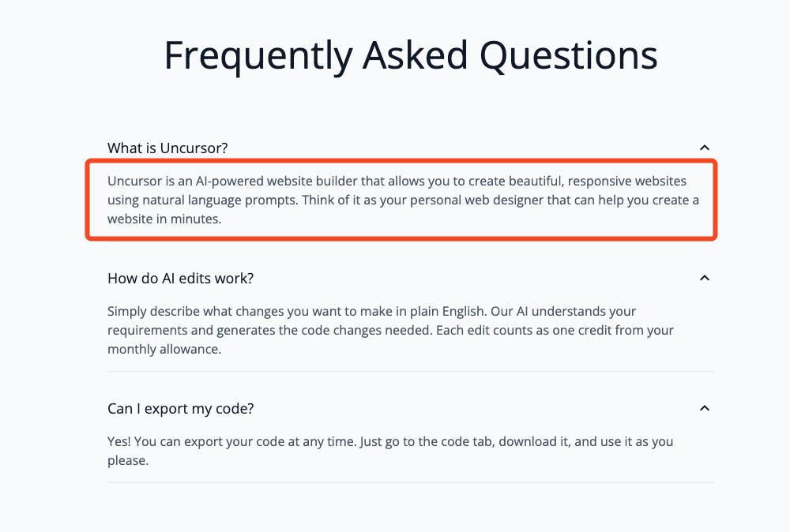The image size is (790, 532).
Task: Collapse "How do AI edits work?" via its chevron
Action: [705, 278]
